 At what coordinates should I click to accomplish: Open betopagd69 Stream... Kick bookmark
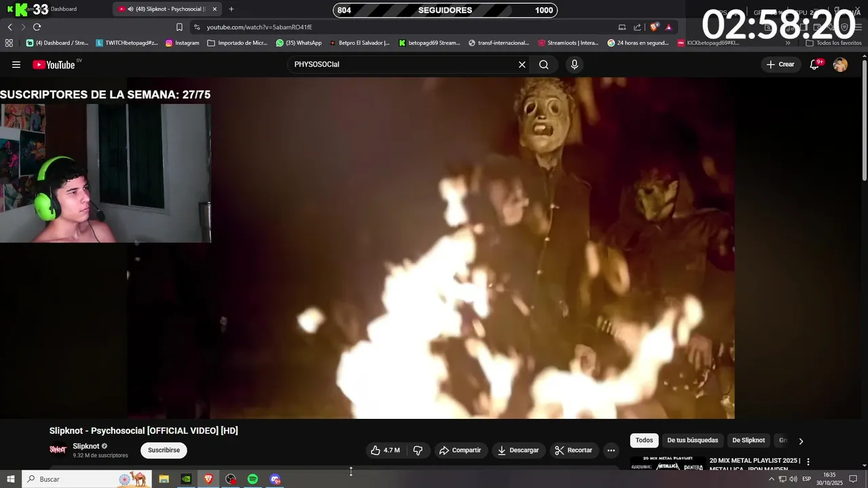pyautogui.click(x=429, y=43)
